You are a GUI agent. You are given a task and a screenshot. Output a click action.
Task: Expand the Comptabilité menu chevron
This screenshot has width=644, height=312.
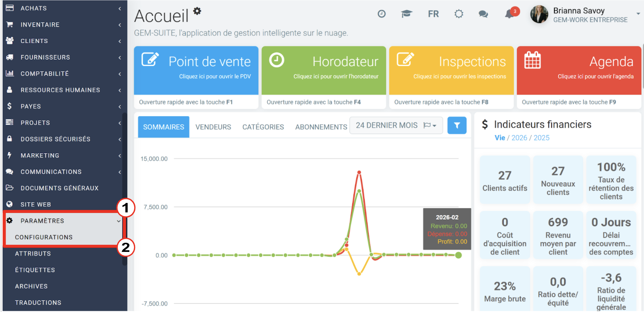click(x=120, y=74)
